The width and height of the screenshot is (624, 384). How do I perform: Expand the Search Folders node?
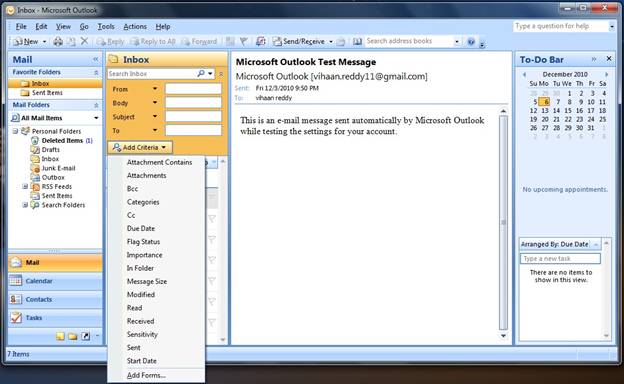[25, 205]
